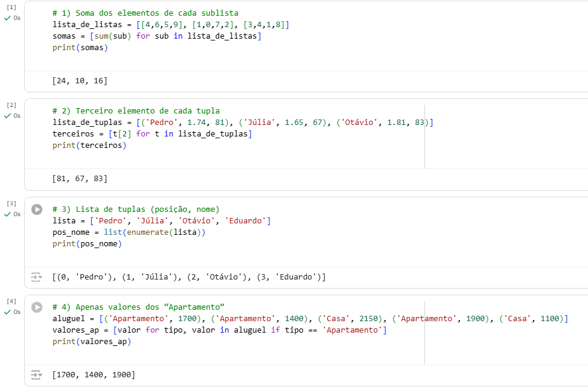The height and width of the screenshot is (390, 588).
Task: Click the line beginning 'valores_ap = [valor for tipo'
Action: pyautogui.click(x=220, y=330)
